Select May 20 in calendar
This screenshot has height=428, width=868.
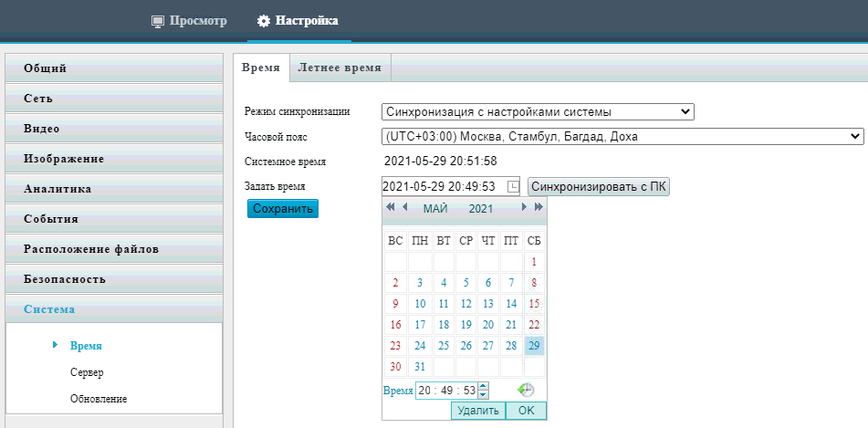(x=488, y=325)
